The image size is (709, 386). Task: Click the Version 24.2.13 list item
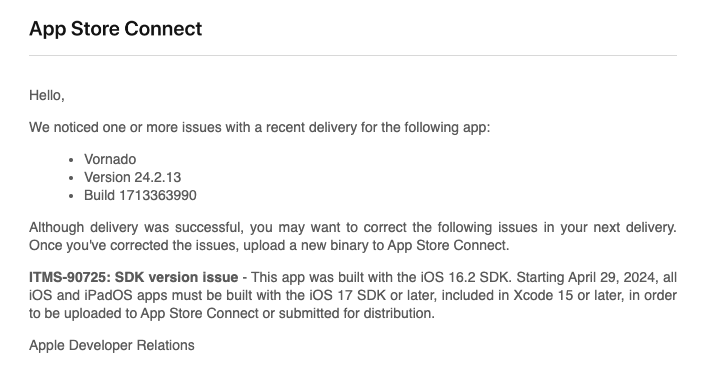click(x=132, y=177)
